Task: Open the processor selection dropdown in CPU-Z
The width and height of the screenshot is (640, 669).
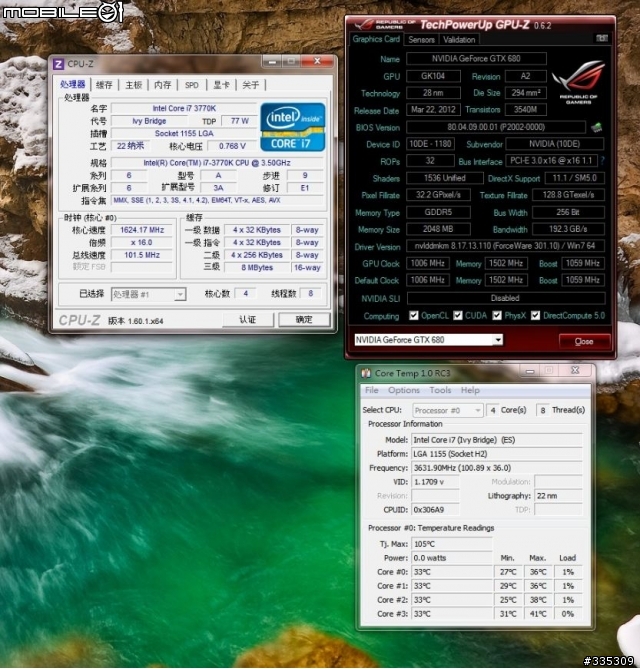Action: (x=180, y=294)
